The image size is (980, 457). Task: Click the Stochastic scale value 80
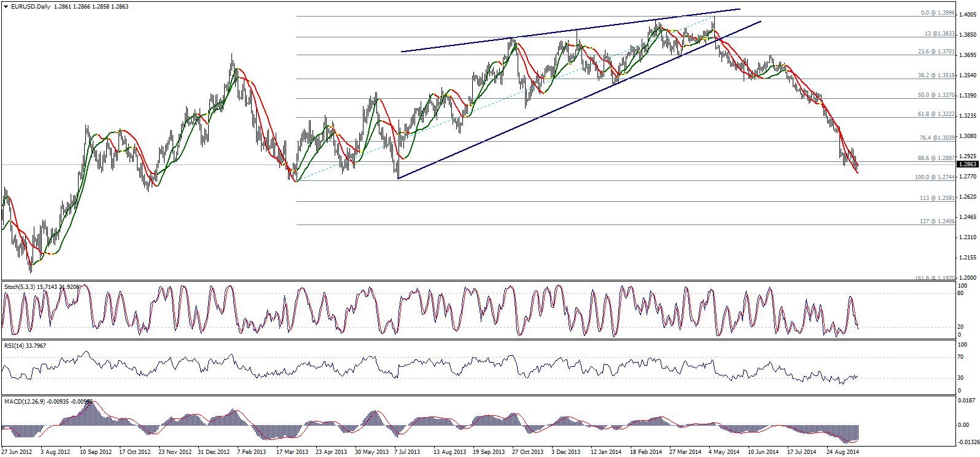pyautogui.click(x=960, y=293)
